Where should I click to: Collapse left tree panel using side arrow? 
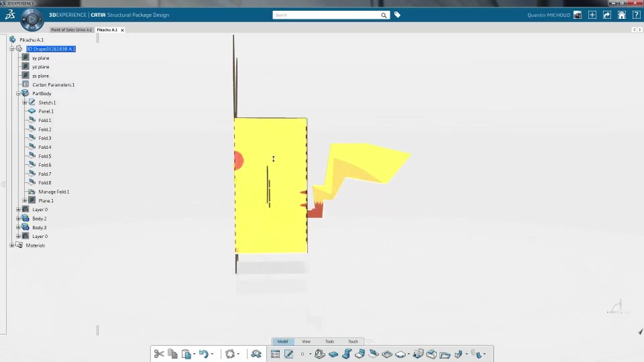(3, 185)
